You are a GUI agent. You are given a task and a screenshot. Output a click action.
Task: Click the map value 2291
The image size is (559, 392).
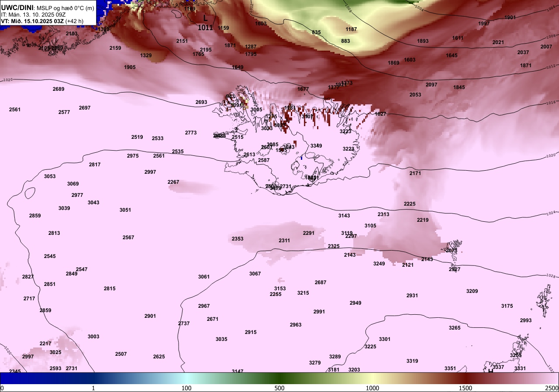(309, 233)
